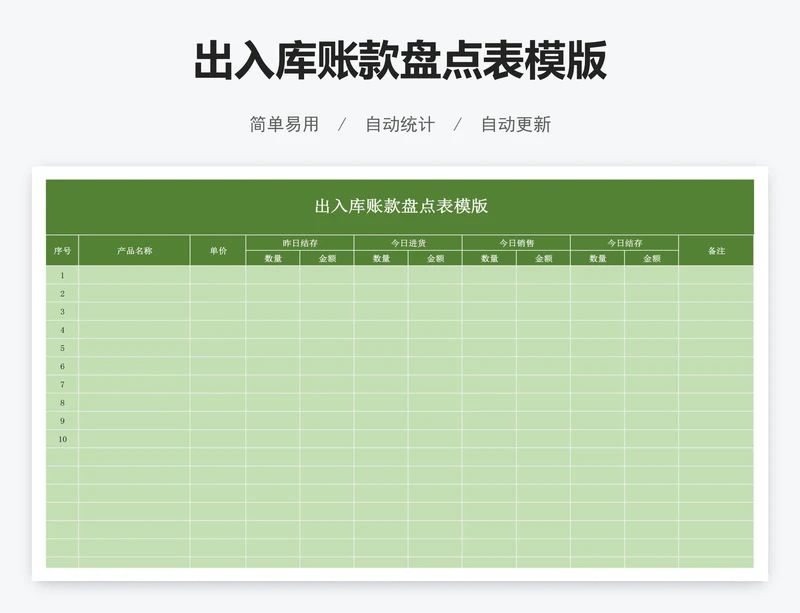Select the 产品名称 column header
This screenshot has height=613, width=800.
tap(134, 251)
